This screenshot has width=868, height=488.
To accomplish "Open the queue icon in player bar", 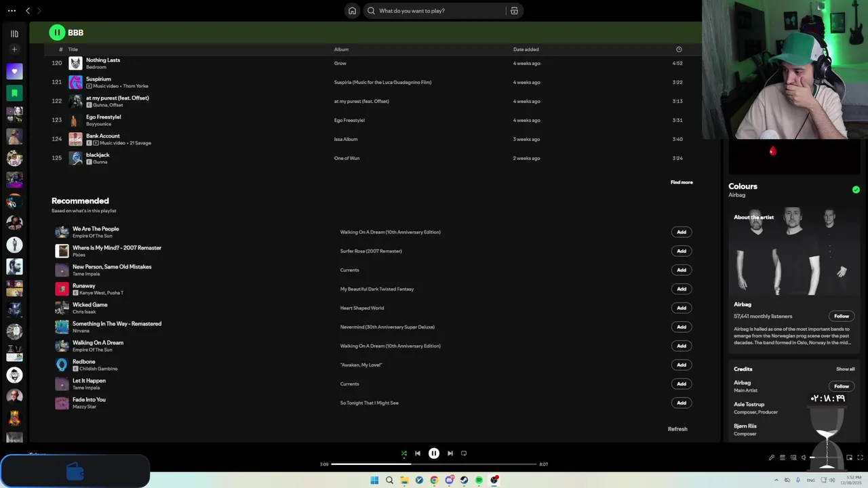I will [x=782, y=457].
